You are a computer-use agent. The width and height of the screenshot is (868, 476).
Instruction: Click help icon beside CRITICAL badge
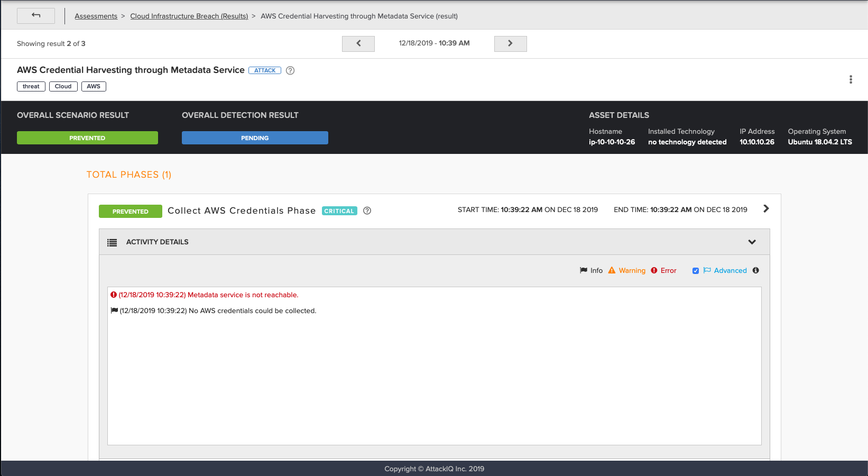tap(367, 210)
